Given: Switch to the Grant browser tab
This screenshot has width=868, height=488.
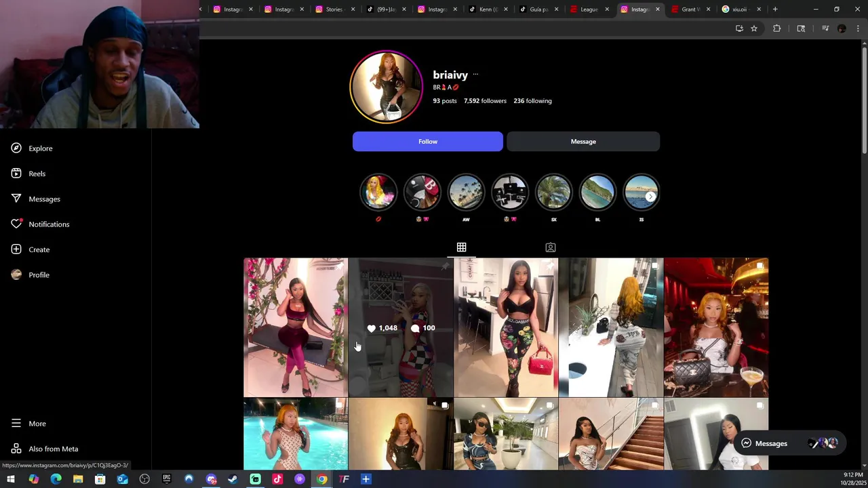Looking at the screenshot, I should click(x=690, y=9).
